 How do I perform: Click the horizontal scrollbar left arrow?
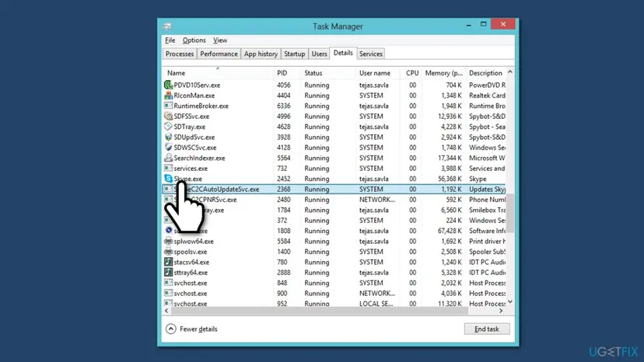pos(166,311)
